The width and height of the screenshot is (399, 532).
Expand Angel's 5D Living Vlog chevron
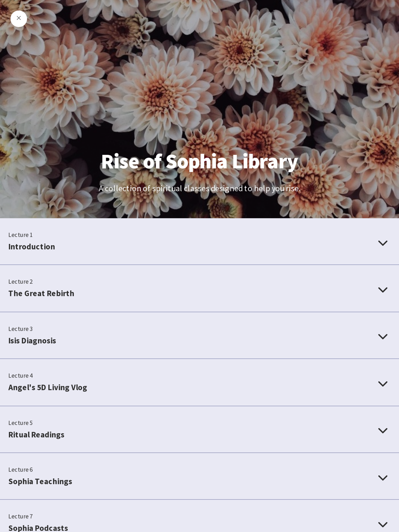(383, 384)
